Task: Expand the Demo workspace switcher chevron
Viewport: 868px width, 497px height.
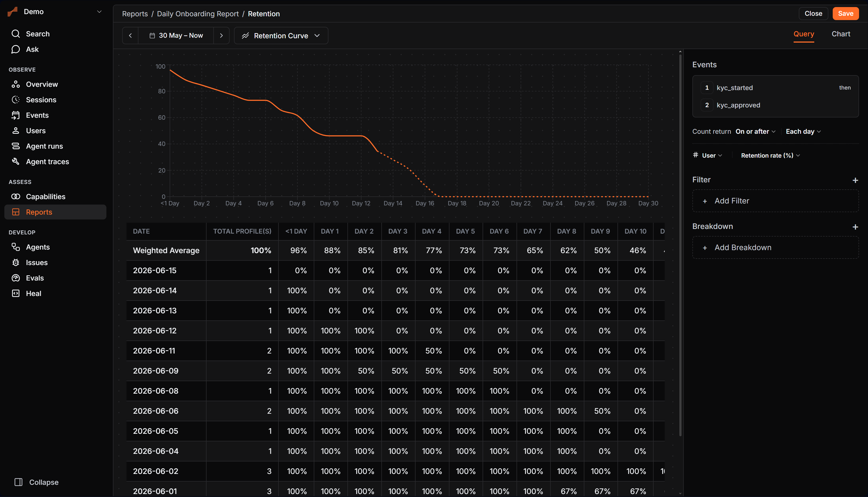Action: point(99,12)
